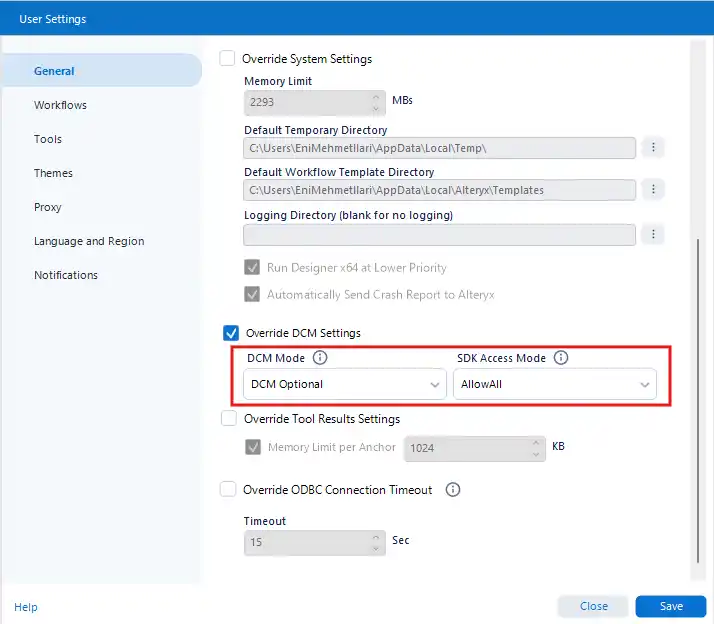Enable Override System Settings checkbox
Image resolution: width=714 pixels, height=624 pixels.
point(228,59)
